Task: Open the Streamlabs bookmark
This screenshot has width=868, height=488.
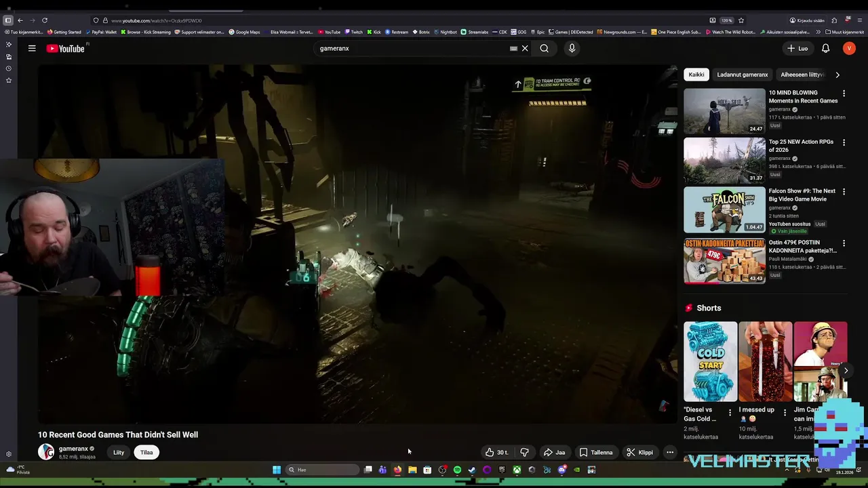Action: pyautogui.click(x=475, y=32)
